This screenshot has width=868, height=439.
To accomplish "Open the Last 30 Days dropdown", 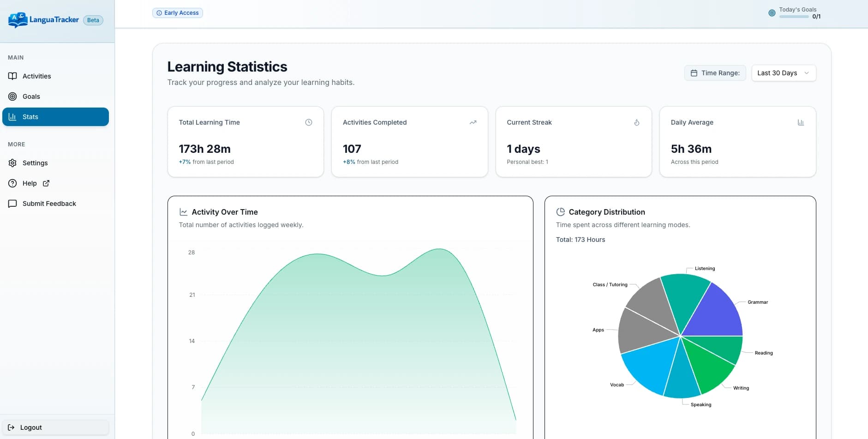I will [x=783, y=73].
